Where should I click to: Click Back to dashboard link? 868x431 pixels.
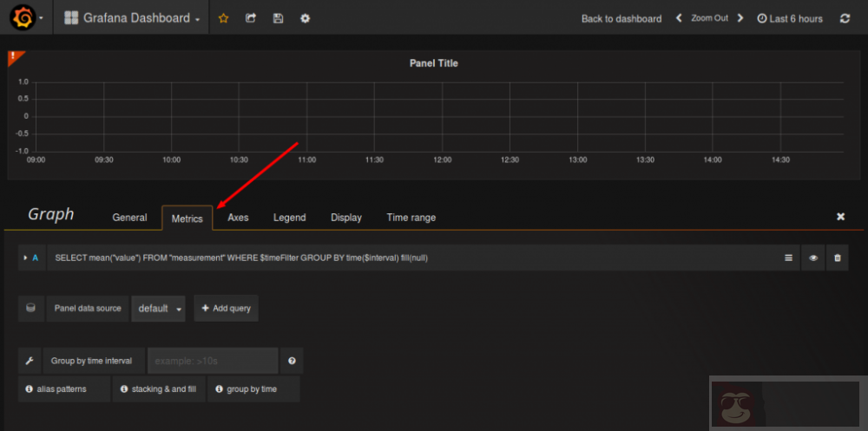(x=621, y=18)
